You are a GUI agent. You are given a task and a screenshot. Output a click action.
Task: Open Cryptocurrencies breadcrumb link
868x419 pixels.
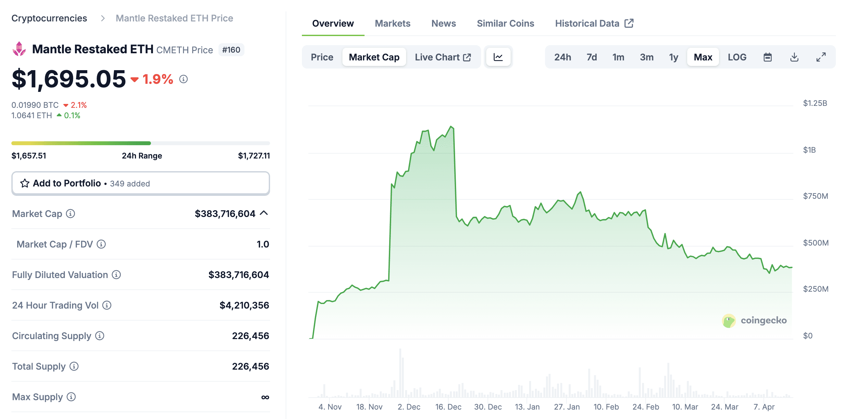point(49,18)
